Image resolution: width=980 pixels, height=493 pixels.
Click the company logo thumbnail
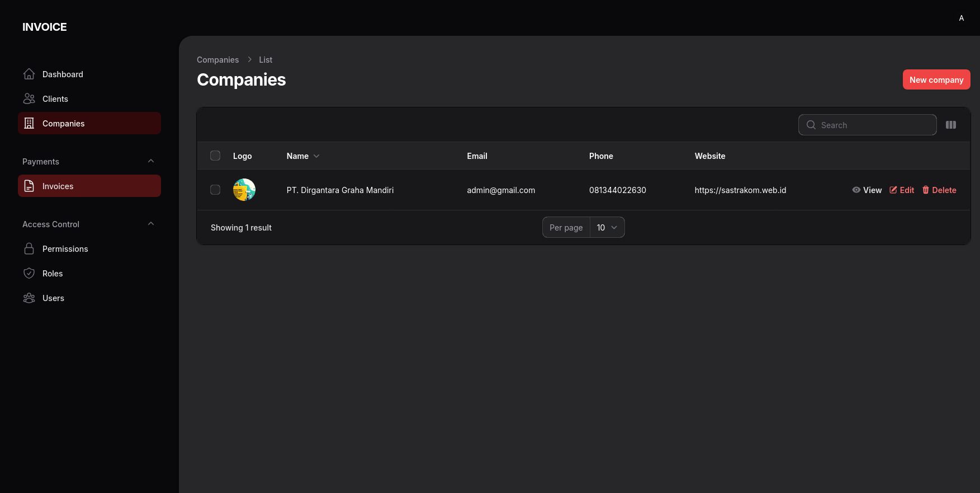pos(244,190)
